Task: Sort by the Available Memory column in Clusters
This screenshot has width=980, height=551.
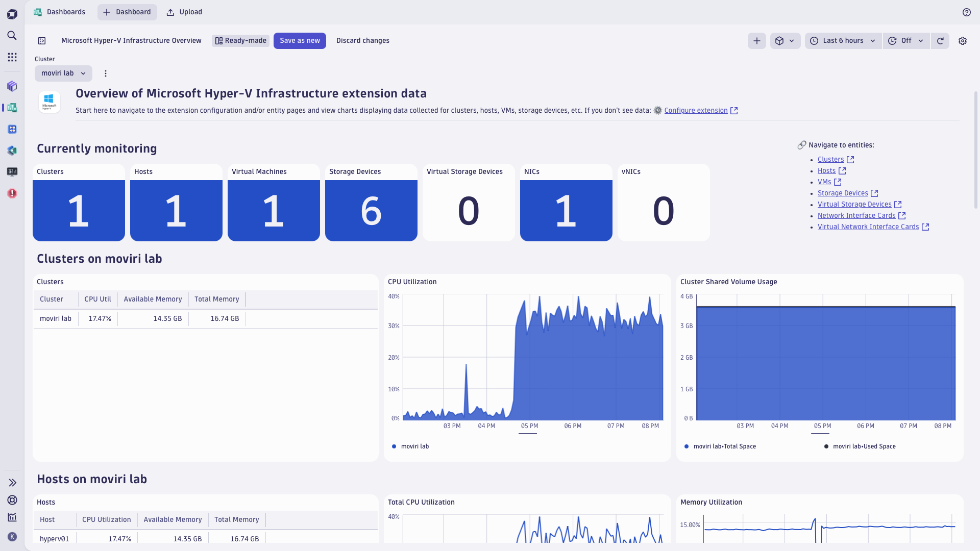Action: coord(153,299)
